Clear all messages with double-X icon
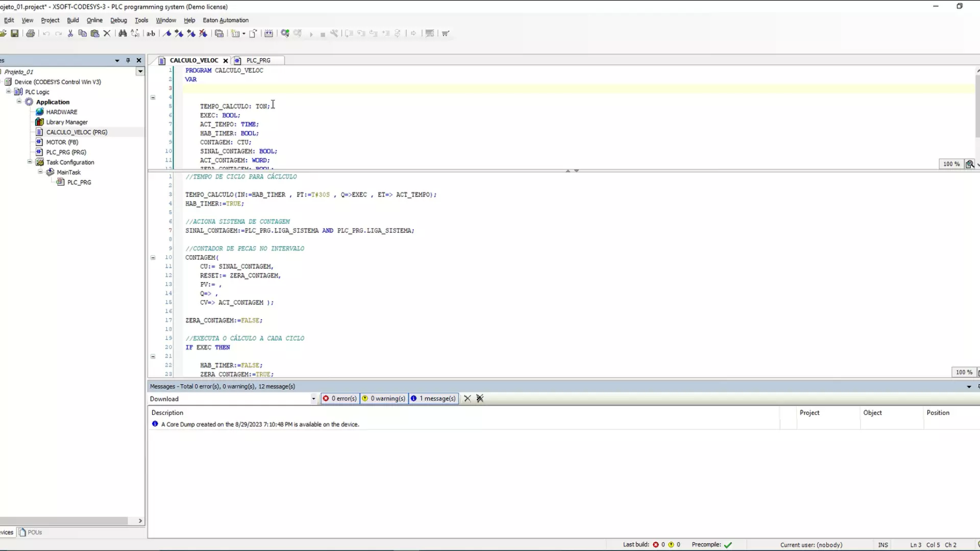This screenshot has width=980, height=551. [480, 398]
